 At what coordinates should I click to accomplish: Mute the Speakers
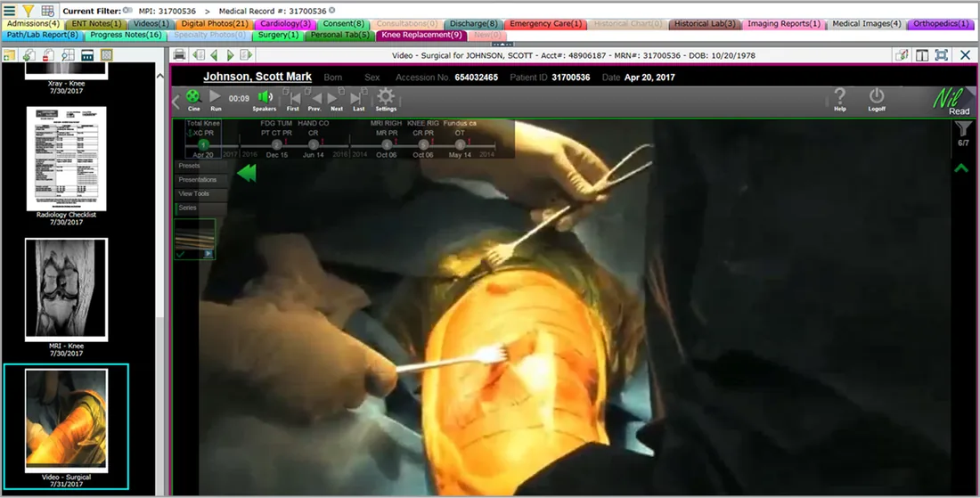point(265,100)
